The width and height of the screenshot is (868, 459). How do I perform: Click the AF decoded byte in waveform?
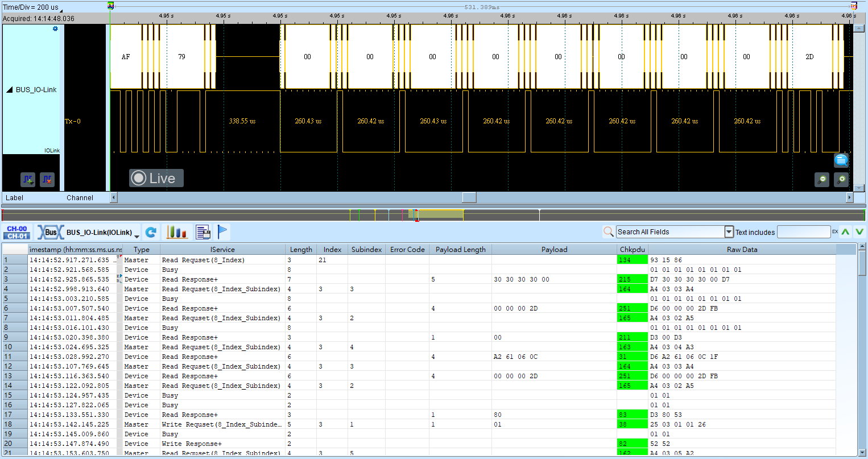click(126, 57)
